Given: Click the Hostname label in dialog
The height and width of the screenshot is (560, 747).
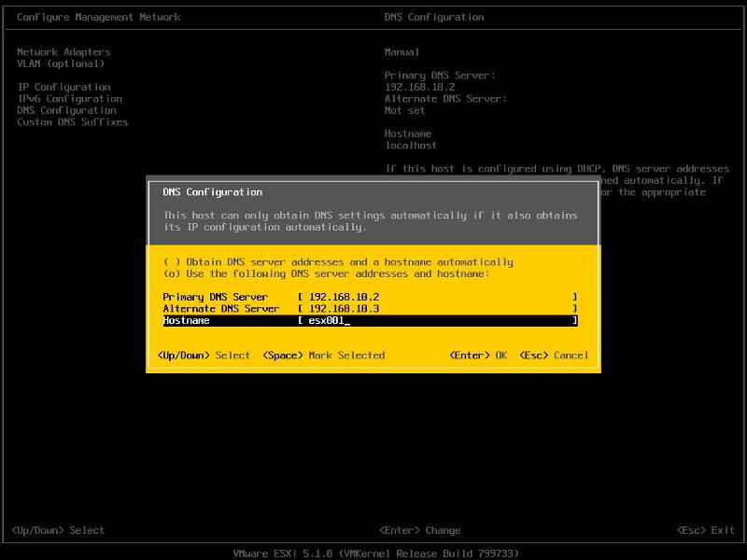Looking at the screenshot, I should coord(186,320).
